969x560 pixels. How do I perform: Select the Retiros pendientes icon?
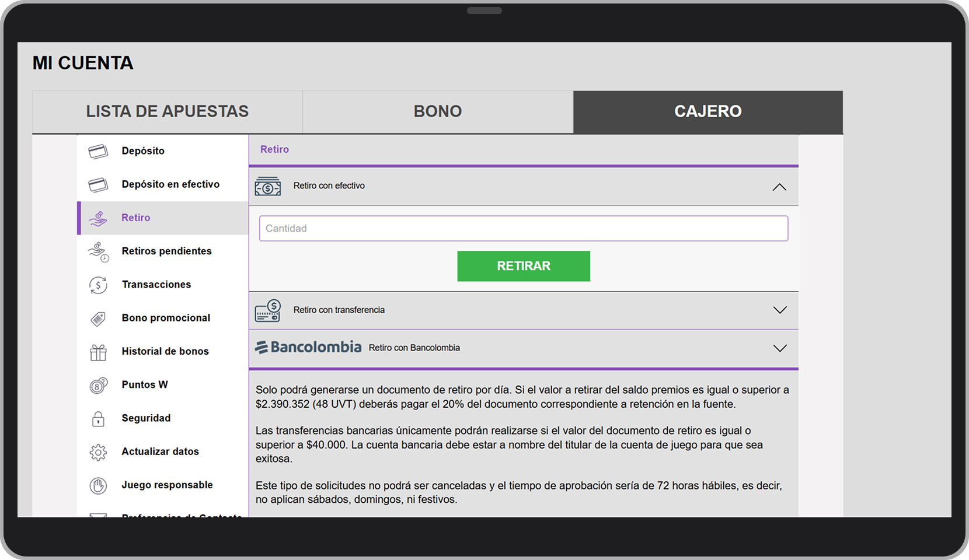pos(98,251)
